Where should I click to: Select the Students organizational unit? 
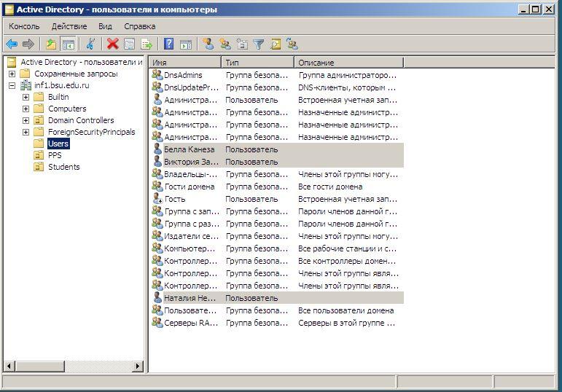coord(64,167)
